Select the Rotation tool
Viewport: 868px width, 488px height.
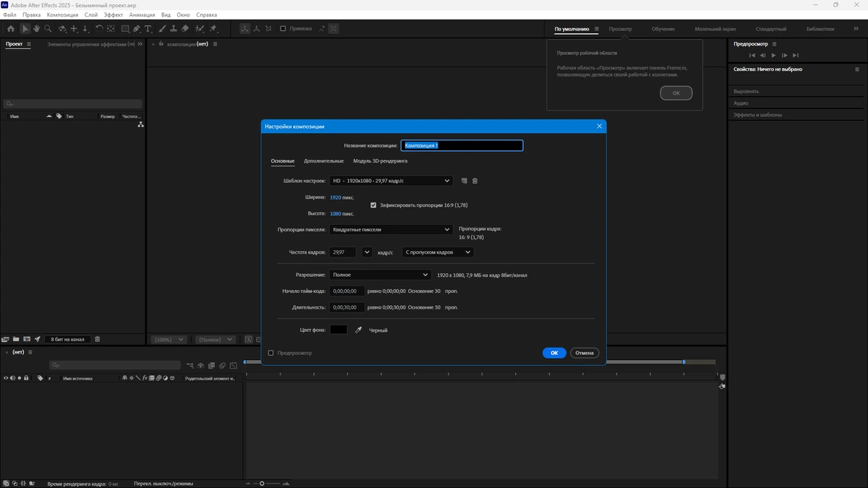coord(98,29)
